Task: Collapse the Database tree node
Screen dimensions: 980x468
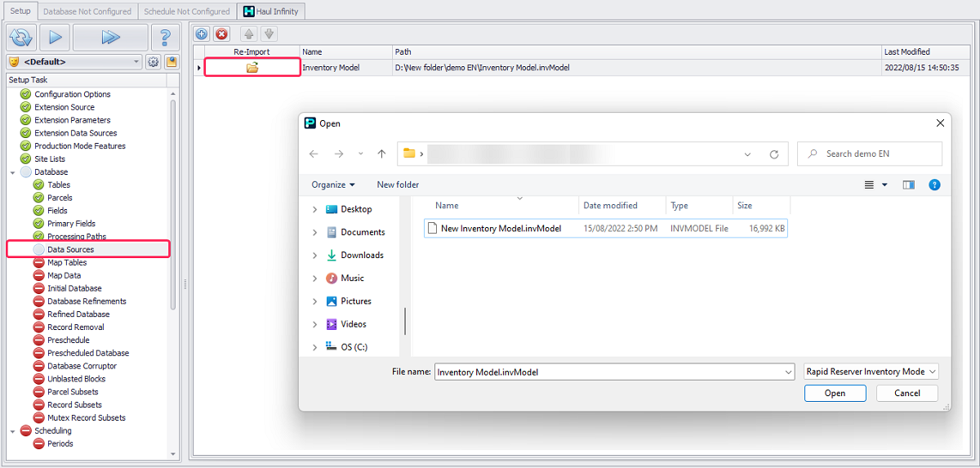Action: pos(12,172)
